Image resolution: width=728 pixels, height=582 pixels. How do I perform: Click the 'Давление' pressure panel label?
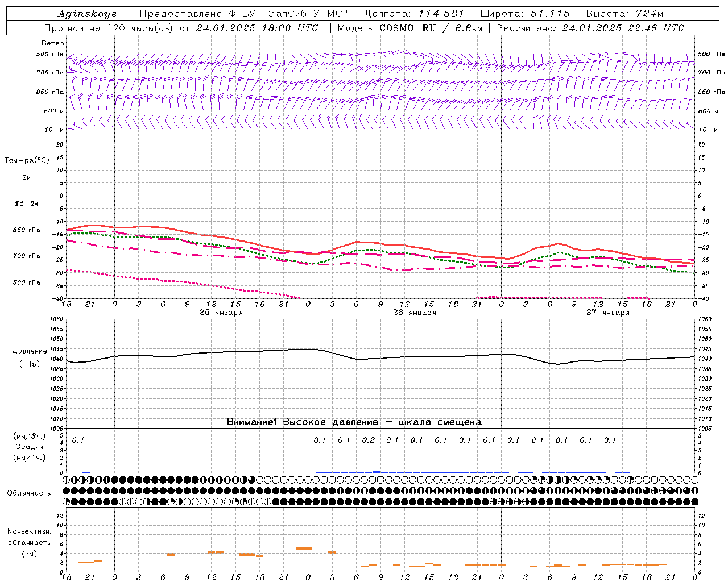30,351
